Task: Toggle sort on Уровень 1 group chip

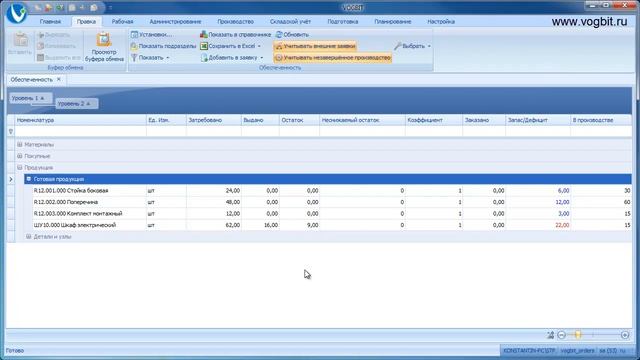Action: (31, 98)
